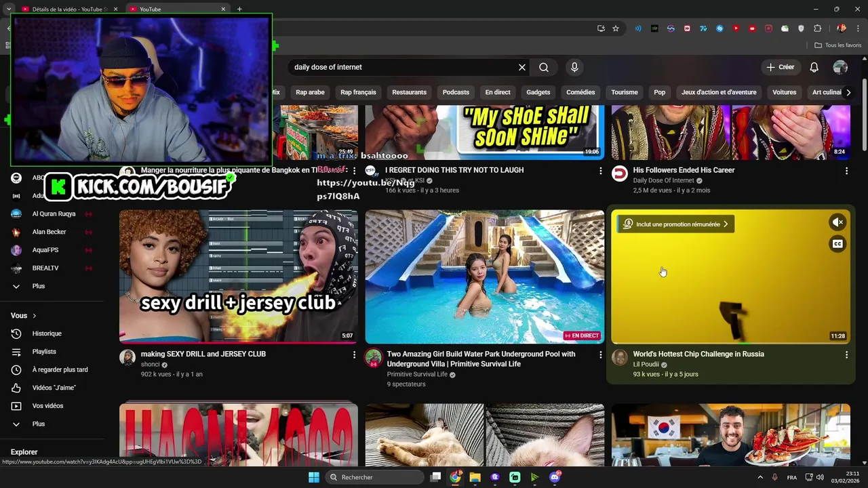The width and height of the screenshot is (868, 488).
Task: Start voice search with the microphone icon
Action: 574,67
